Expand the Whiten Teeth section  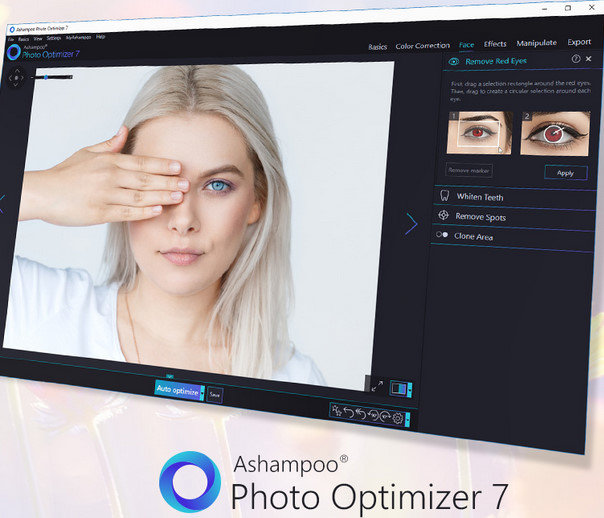(x=514, y=198)
